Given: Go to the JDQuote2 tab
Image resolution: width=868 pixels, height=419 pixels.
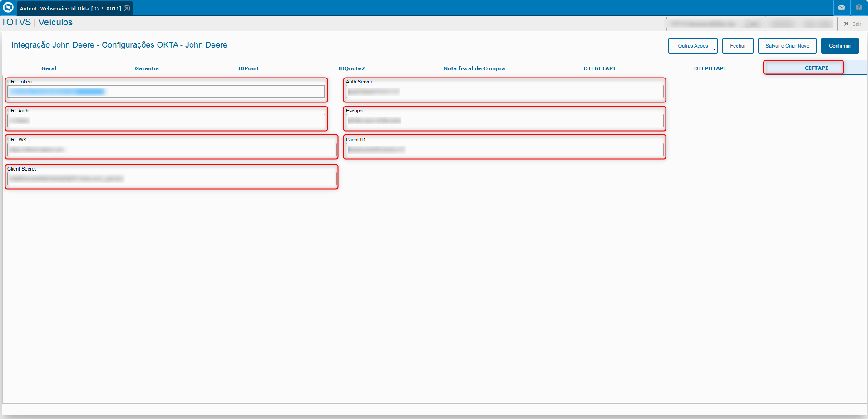Looking at the screenshot, I should (x=351, y=68).
